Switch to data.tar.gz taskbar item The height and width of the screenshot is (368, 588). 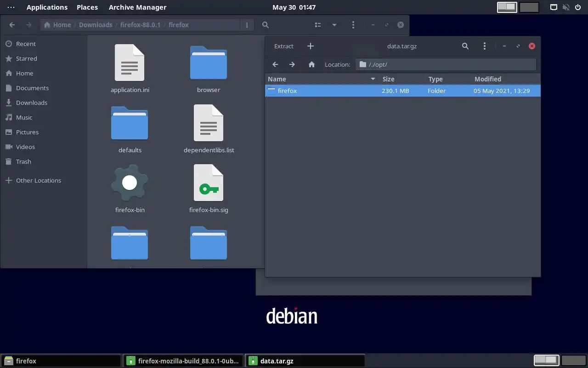pos(305,361)
